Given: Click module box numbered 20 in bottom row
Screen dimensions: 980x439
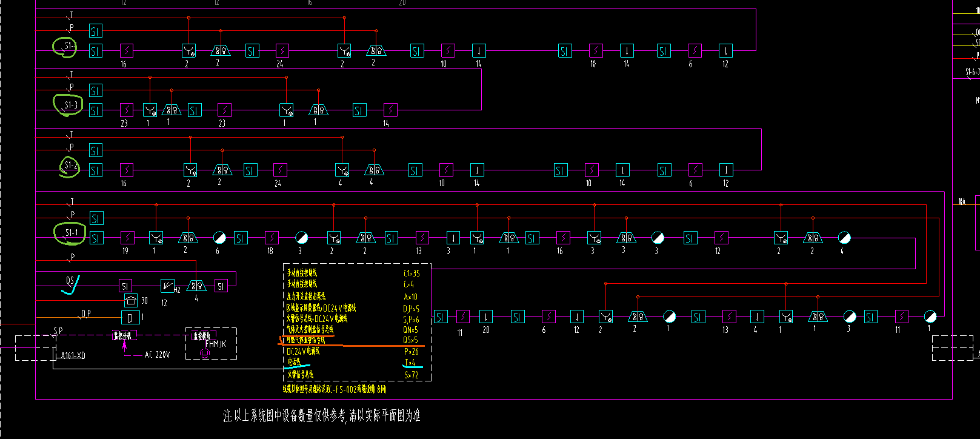Looking at the screenshot, I should (x=485, y=317).
